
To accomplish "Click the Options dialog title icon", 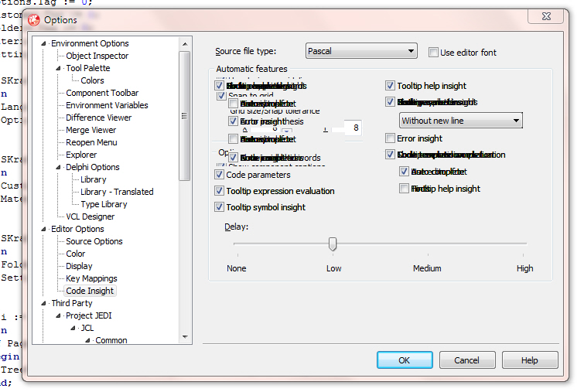I will pos(33,20).
